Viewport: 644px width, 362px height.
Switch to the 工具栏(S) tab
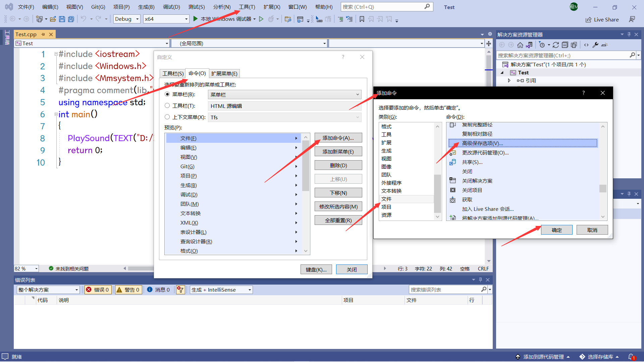(173, 73)
